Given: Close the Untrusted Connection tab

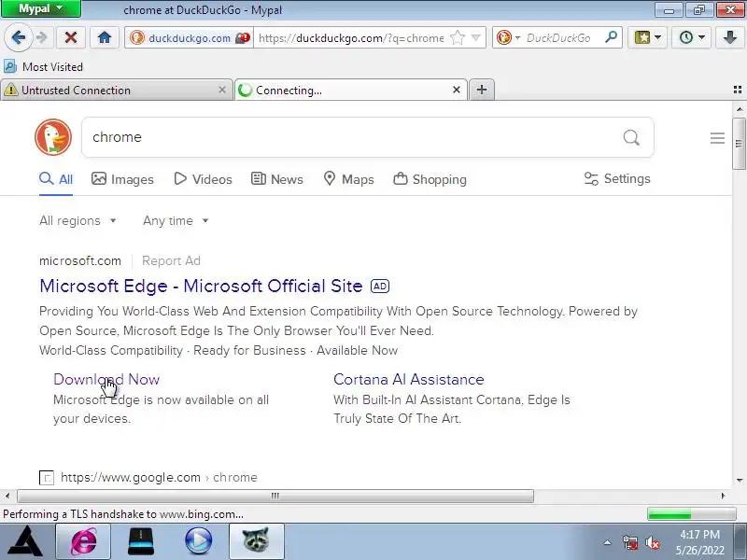Looking at the screenshot, I should point(222,90).
